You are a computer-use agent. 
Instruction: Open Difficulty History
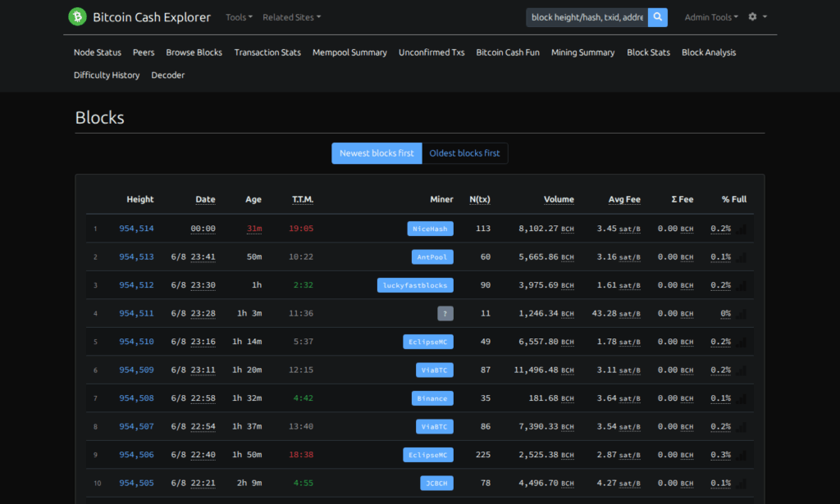[107, 75]
